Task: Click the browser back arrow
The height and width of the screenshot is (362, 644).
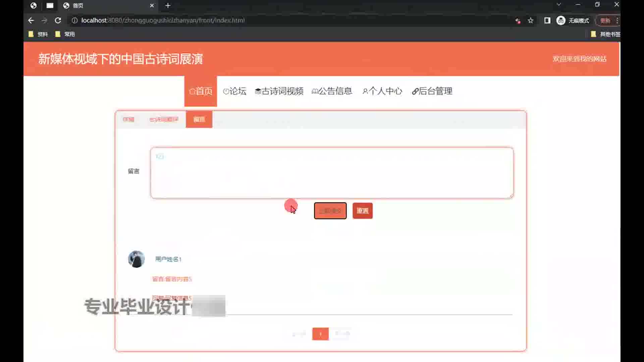Action: coord(31,20)
